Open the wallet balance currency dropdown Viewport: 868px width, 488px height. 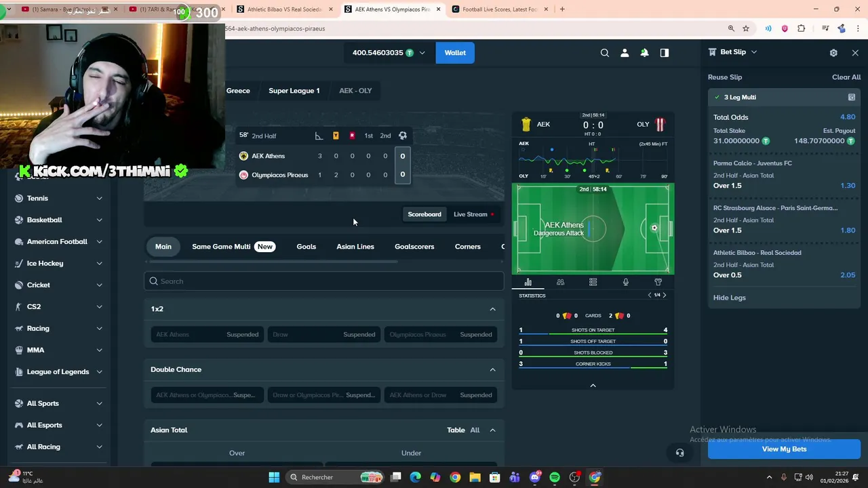click(x=422, y=53)
